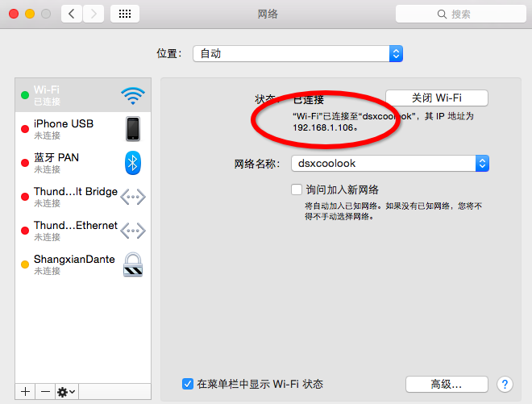Screen dimensions: 532x404
Task: Click the ShangxianDante VPN lock icon
Action: [133, 264]
